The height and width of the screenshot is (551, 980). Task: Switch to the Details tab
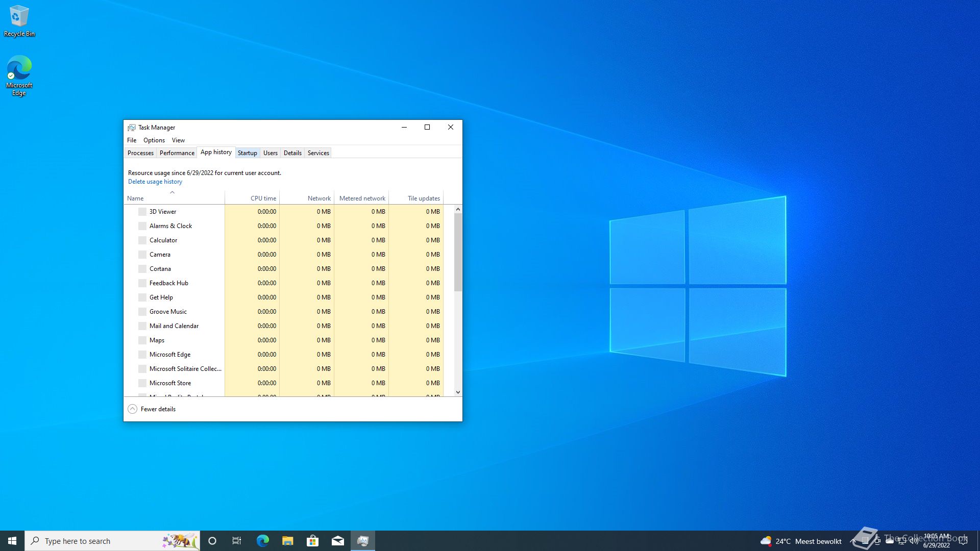[x=292, y=153]
